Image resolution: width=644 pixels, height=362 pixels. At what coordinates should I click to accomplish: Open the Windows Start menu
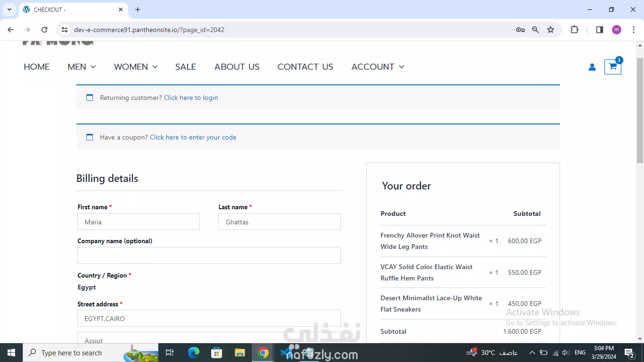[11, 353]
